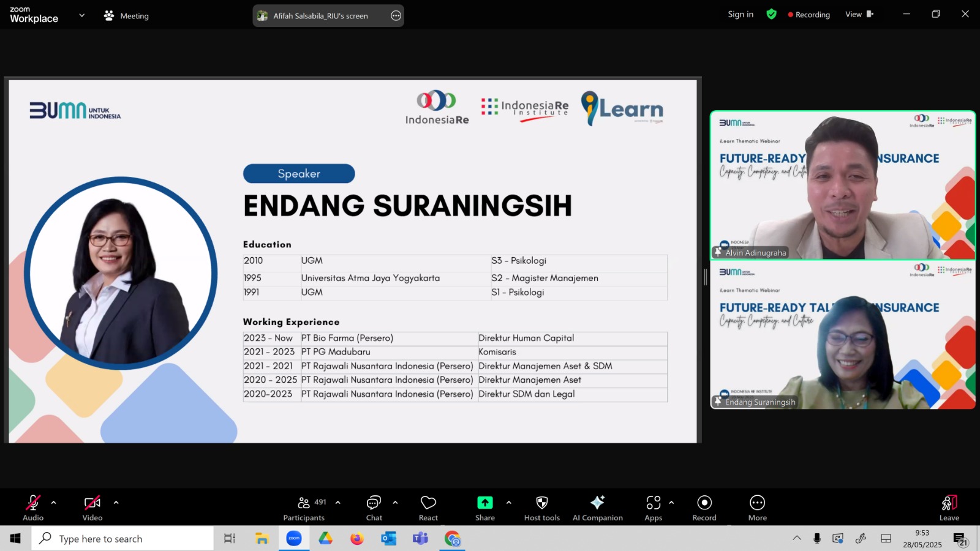Open the Participants panel
Screen dimensions: 980x551
[x=304, y=508]
